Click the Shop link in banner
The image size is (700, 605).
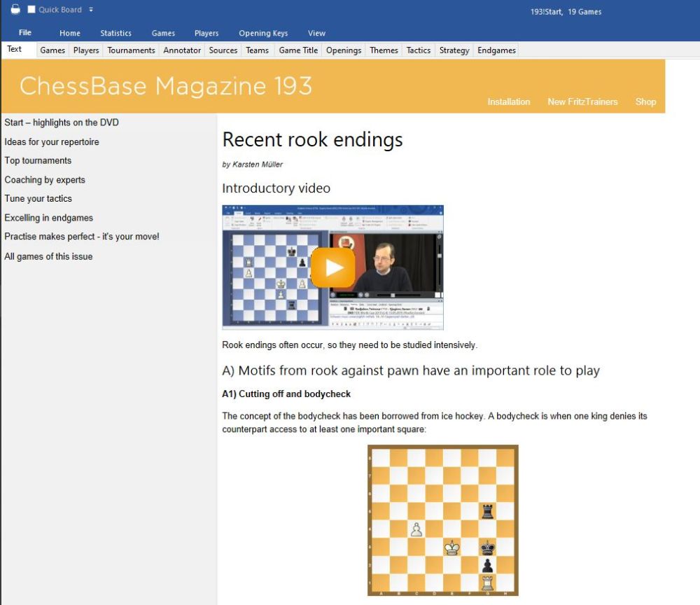[x=645, y=102]
